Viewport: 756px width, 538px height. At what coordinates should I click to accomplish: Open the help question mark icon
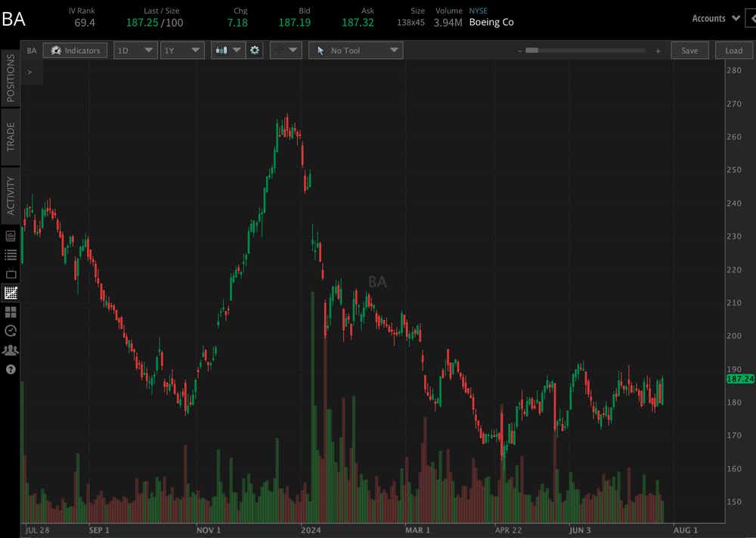point(11,369)
